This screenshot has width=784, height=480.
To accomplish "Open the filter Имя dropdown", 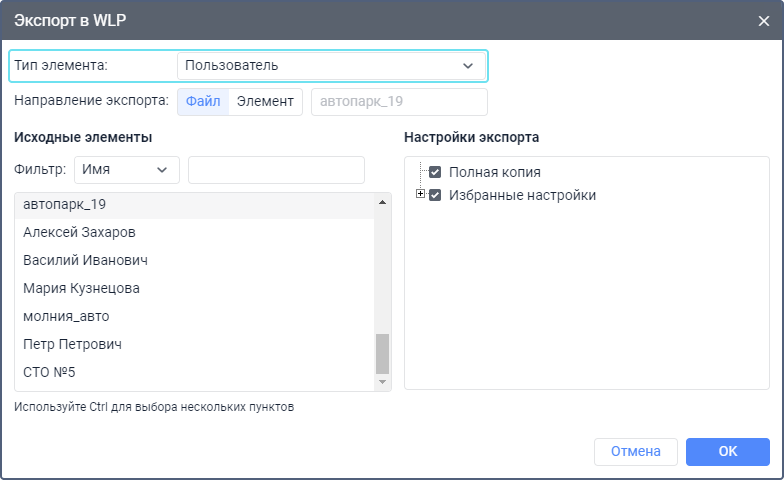I will (x=126, y=170).
